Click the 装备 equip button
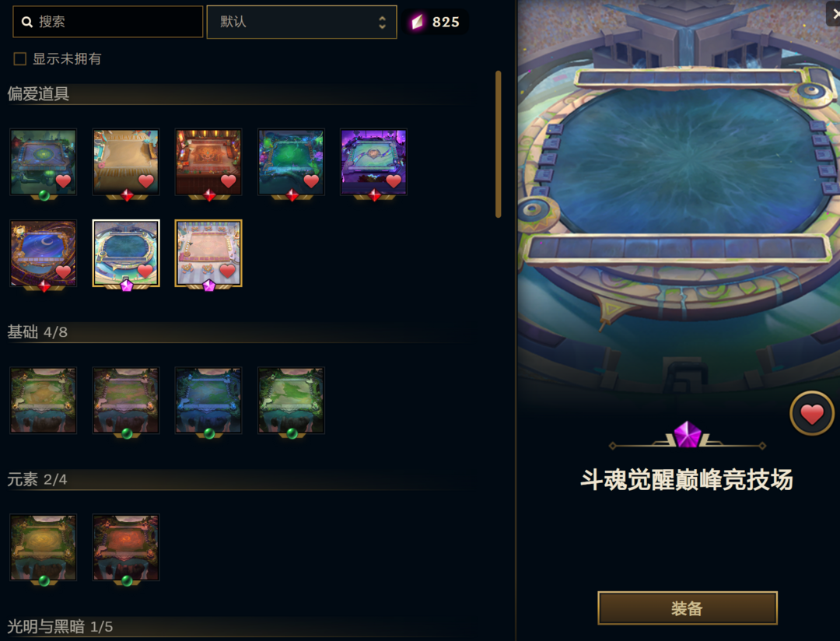 point(688,608)
